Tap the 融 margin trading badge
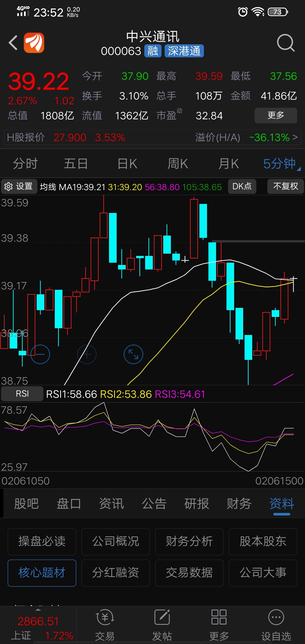 [153, 51]
